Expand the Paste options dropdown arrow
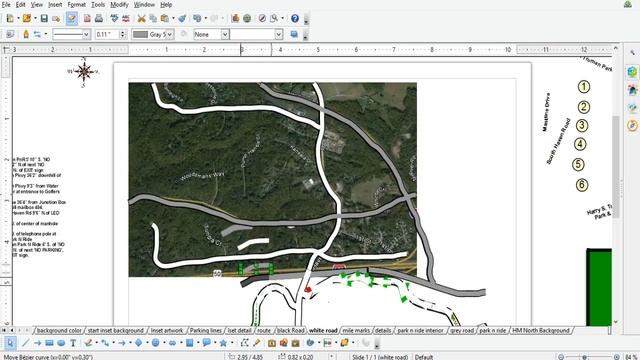Viewport: 640px width, 360px height. pos(173,18)
